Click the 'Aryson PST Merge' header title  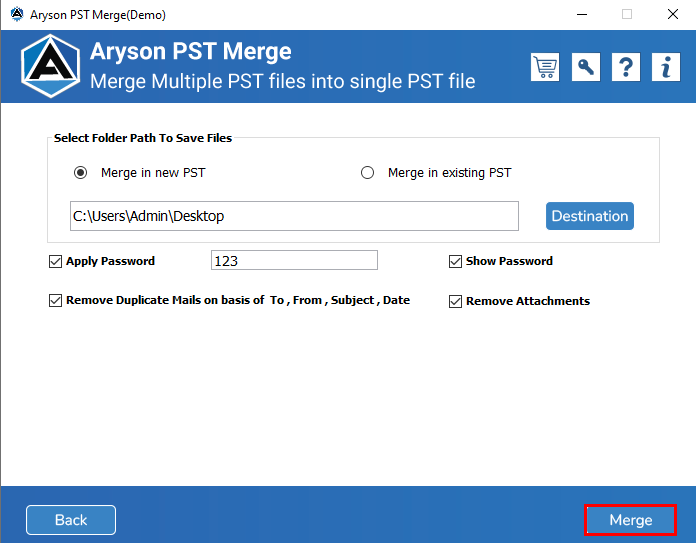point(191,51)
